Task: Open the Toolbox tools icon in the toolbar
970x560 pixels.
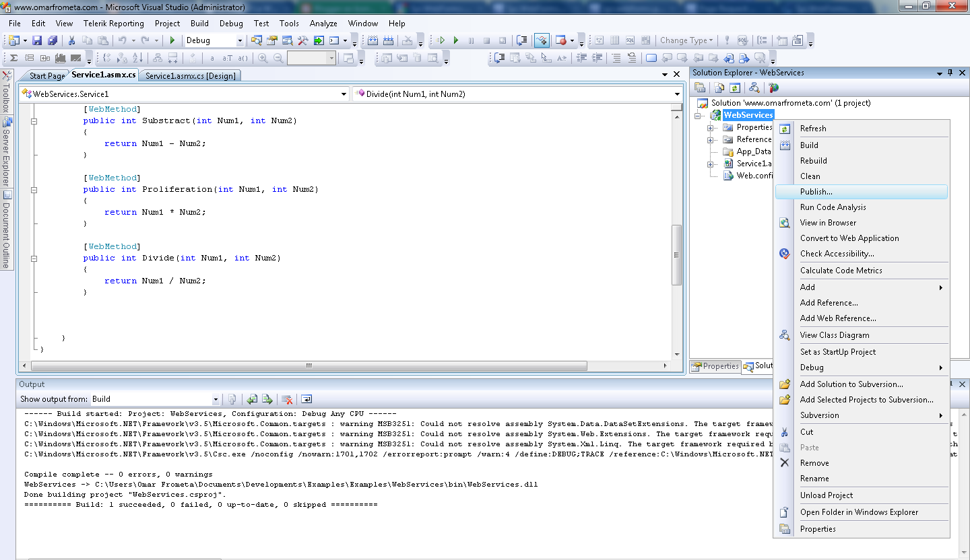Action: click(303, 40)
